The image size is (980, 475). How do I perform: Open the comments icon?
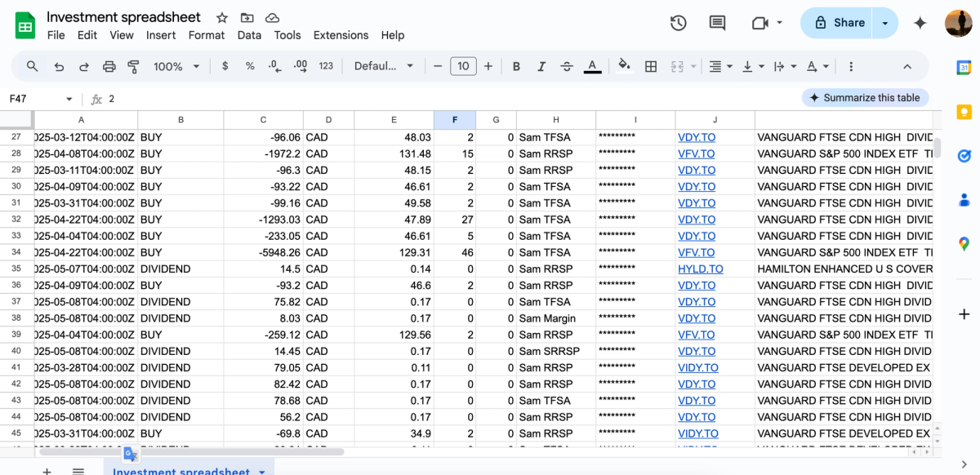point(717,23)
